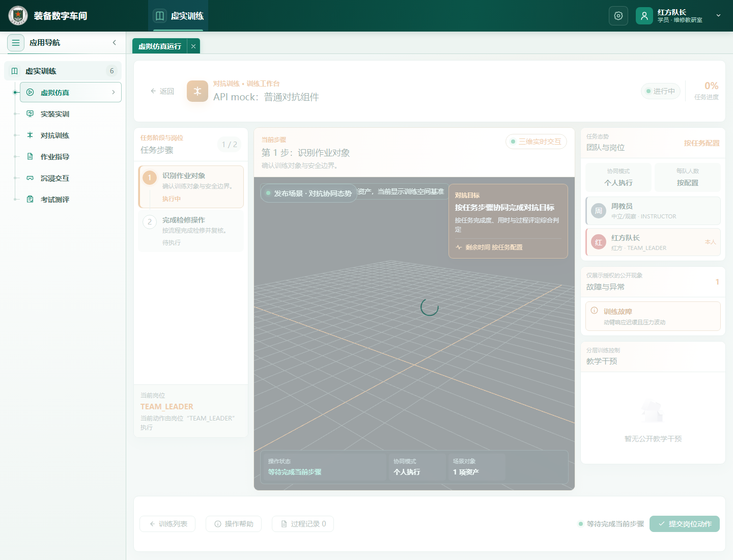This screenshot has height=560, width=733.
Task: Select the 周教员 instructor row
Action: pyautogui.click(x=653, y=211)
